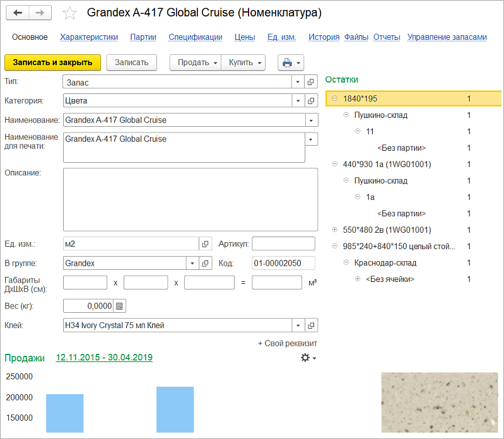Click the stone texture image thumbnail
504x439 pixels.
(440, 402)
